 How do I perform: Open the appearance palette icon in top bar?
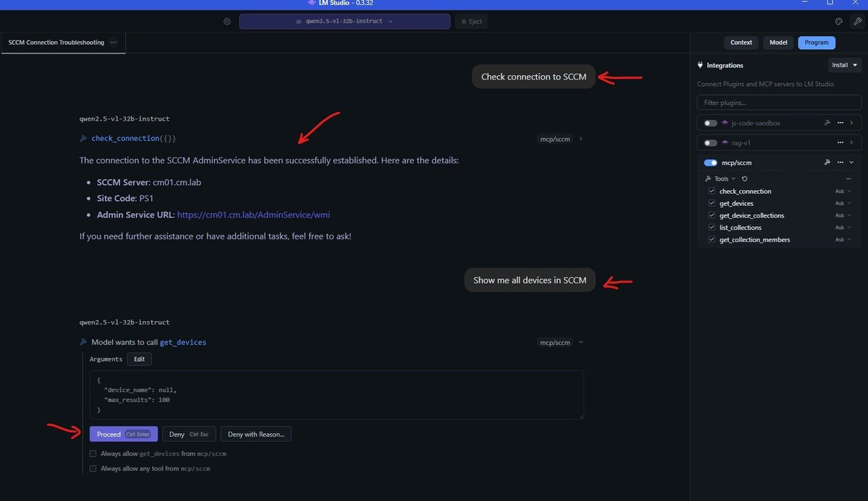[838, 22]
